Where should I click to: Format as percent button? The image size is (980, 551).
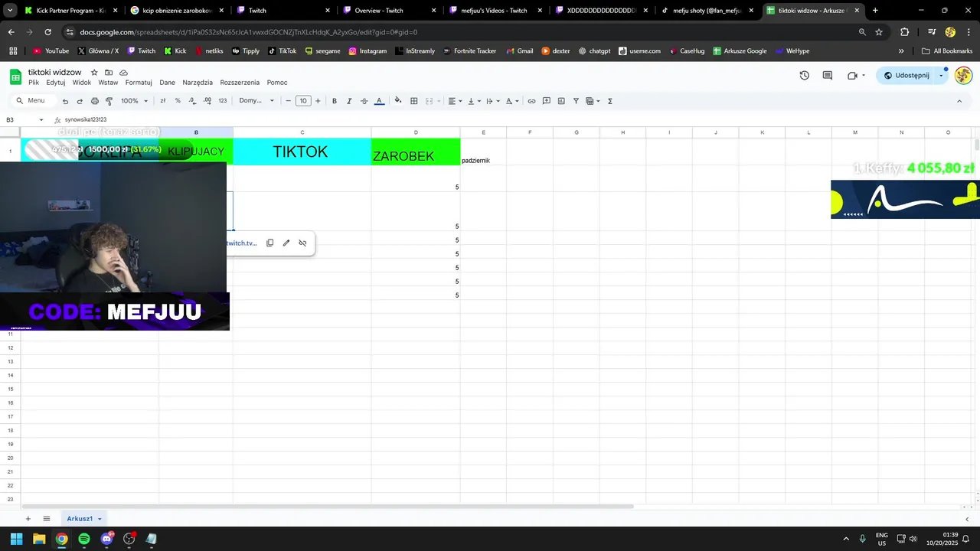pos(178,101)
